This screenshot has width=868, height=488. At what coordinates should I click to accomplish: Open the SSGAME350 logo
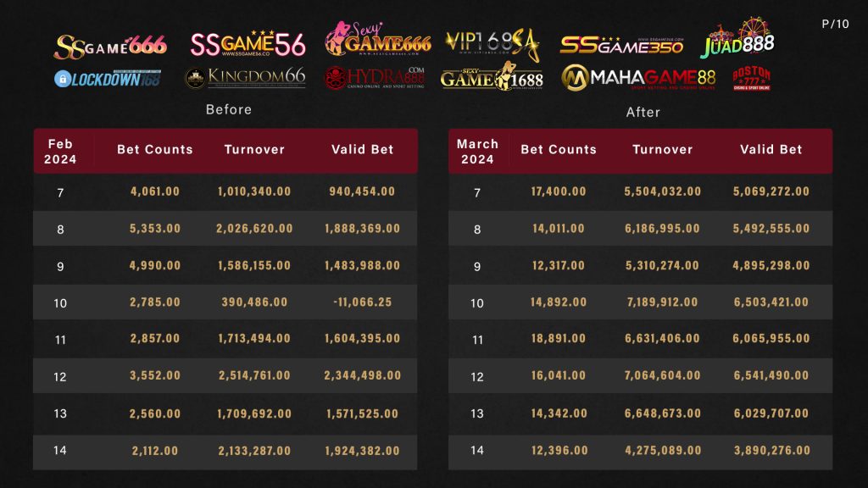pos(621,46)
